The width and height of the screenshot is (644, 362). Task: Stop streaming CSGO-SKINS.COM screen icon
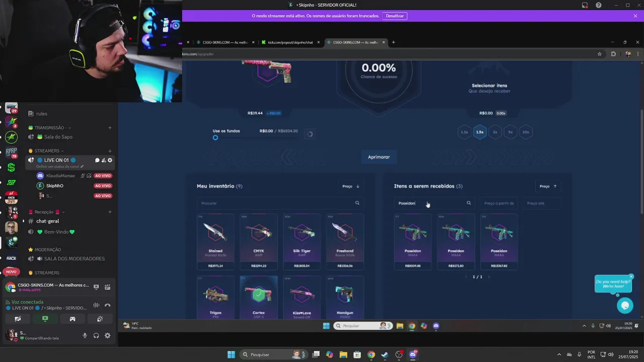click(x=96, y=287)
